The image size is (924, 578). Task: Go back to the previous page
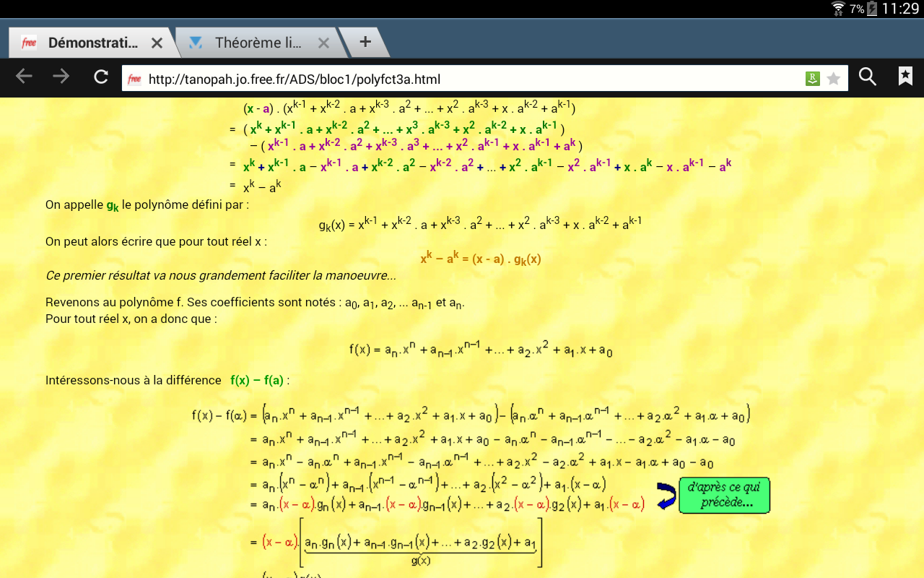[x=24, y=77]
